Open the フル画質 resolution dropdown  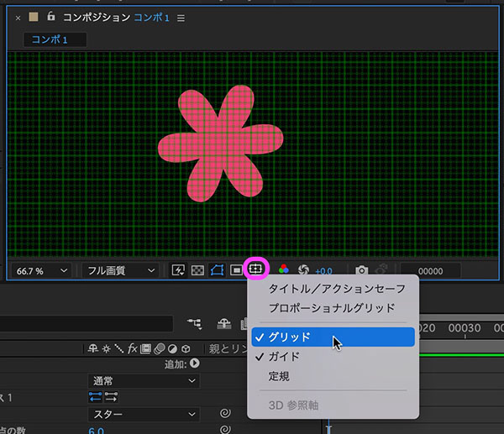click(121, 271)
